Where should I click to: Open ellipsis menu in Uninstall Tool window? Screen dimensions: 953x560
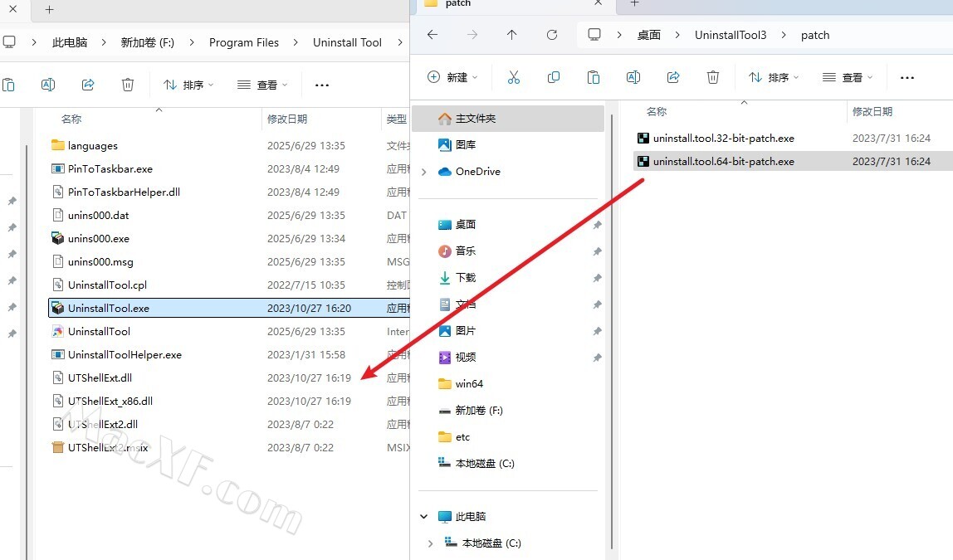click(322, 85)
